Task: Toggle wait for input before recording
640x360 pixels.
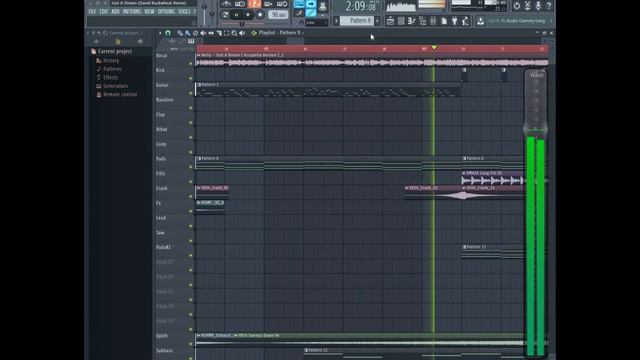Action: click(240, 4)
